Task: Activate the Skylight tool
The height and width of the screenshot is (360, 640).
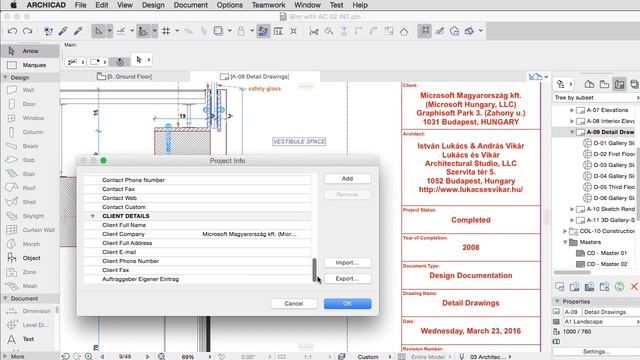Action: pos(30,216)
